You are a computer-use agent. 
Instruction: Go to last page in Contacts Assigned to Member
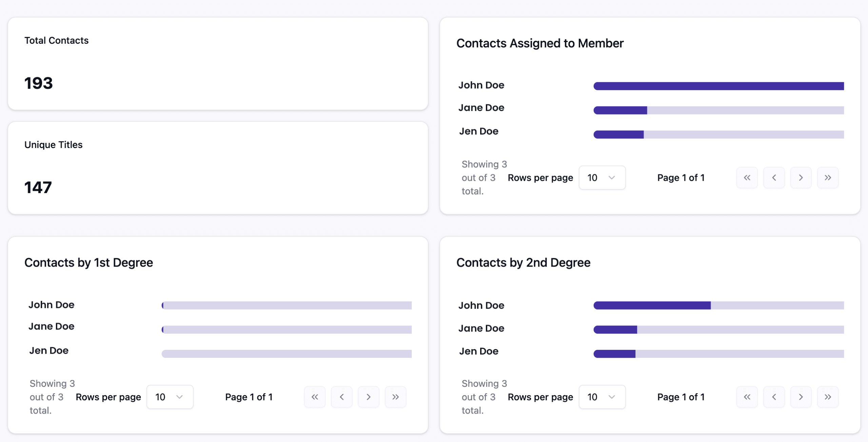(828, 177)
